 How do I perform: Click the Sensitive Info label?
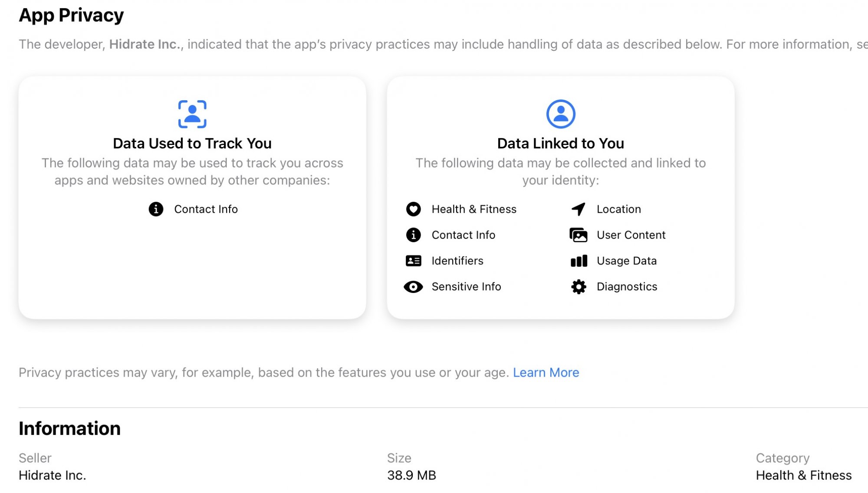pos(466,286)
